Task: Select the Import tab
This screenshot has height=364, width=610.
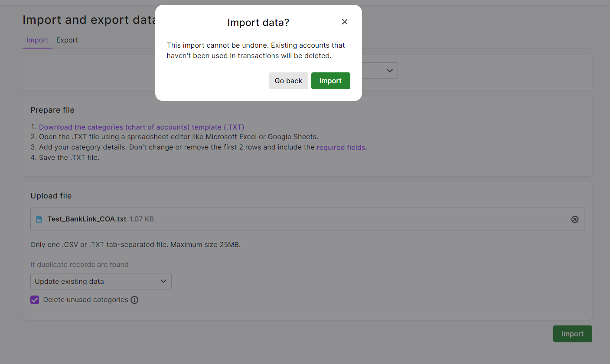Action: (x=37, y=40)
